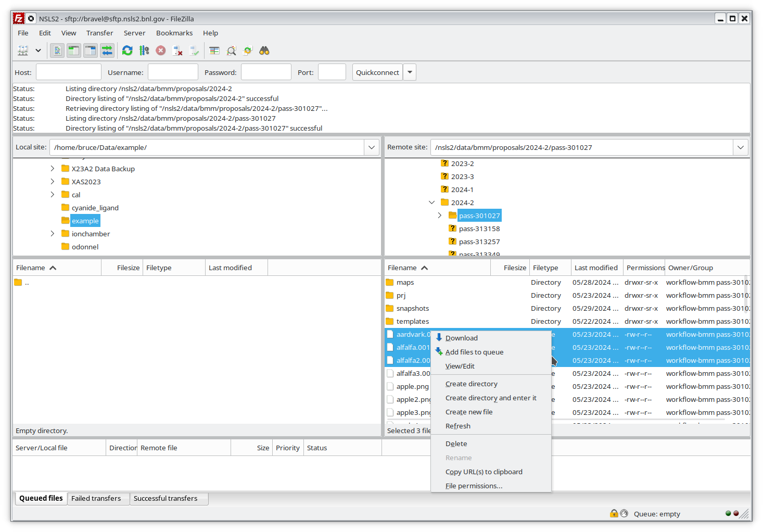Open the Transfer menu
Image resolution: width=763 pixels, height=532 pixels.
coord(99,33)
